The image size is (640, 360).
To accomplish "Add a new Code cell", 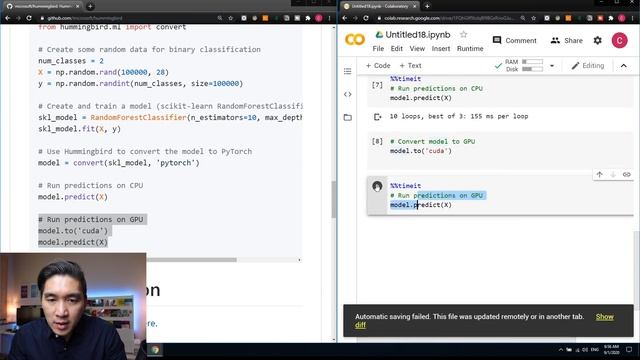I will [x=378, y=66].
